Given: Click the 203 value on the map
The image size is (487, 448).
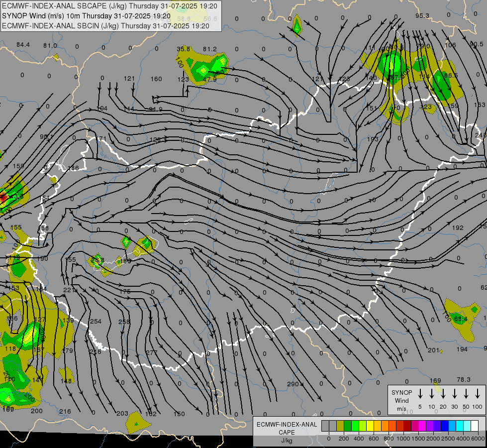Looking at the screenshot, I should (x=122, y=414).
